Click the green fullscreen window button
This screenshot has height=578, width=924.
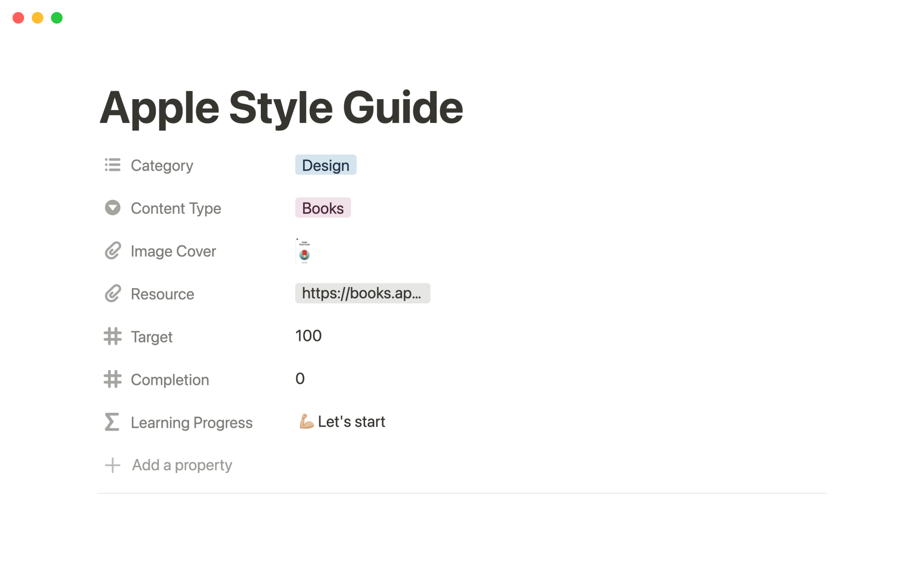pyautogui.click(x=57, y=18)
